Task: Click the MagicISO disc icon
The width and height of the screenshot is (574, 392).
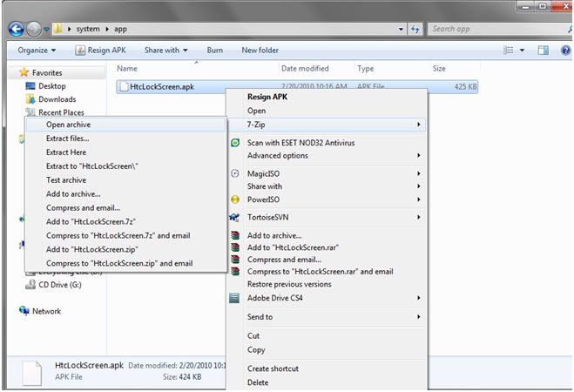Action: click(x=234, y=174)
